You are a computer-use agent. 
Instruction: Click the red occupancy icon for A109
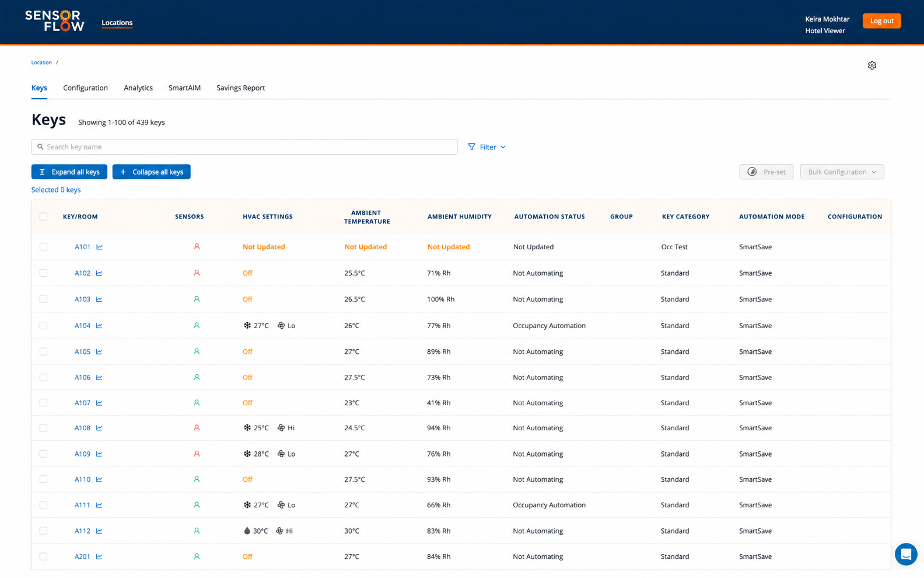197,454
